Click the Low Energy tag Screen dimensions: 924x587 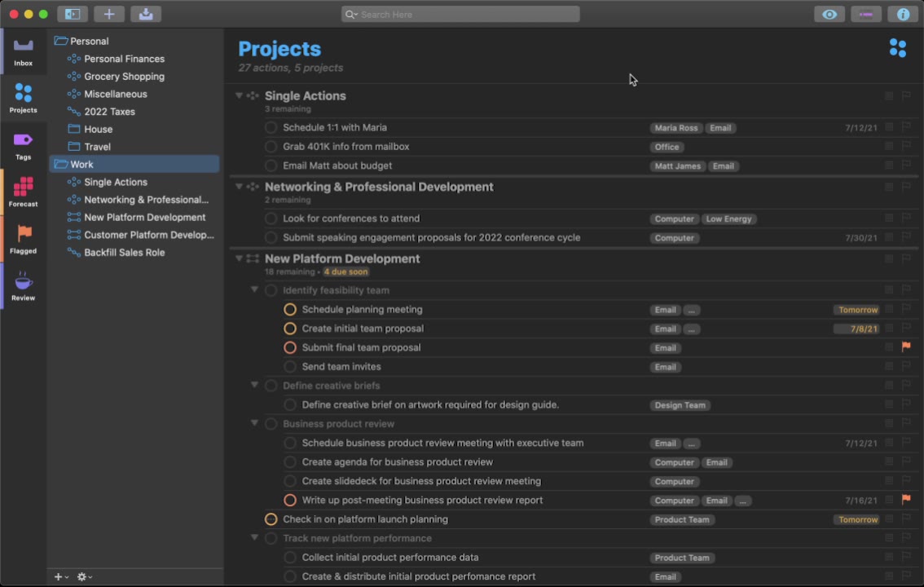728,219
